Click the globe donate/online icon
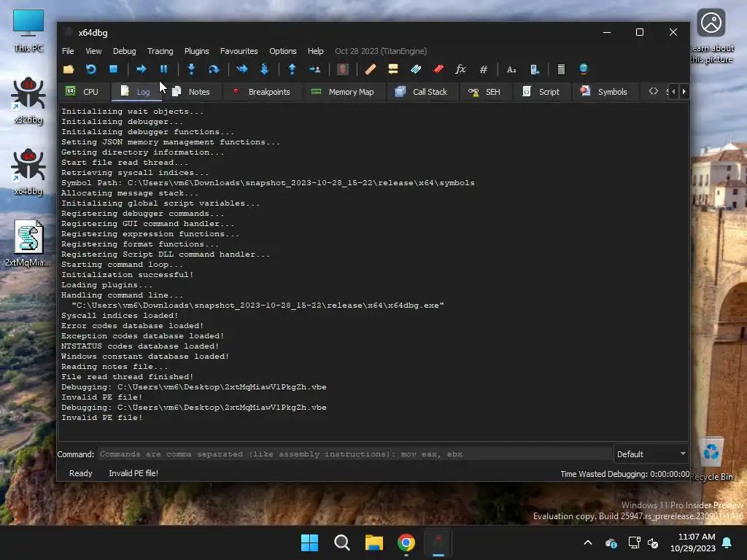This screenshot has width=747, height=560. coord(584,69)
